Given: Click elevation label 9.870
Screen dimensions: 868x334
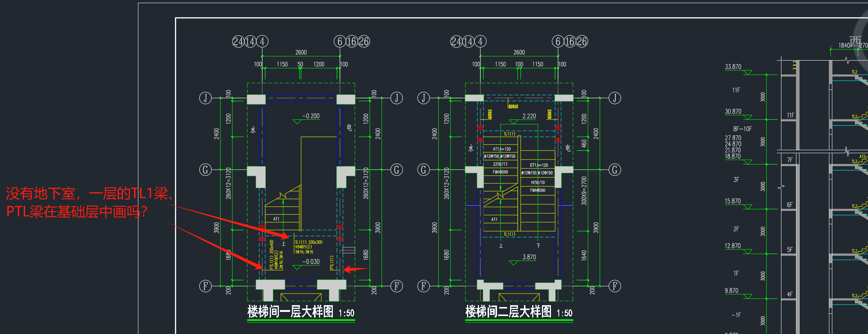Looking at the screenshot, I should click(731, 291).
